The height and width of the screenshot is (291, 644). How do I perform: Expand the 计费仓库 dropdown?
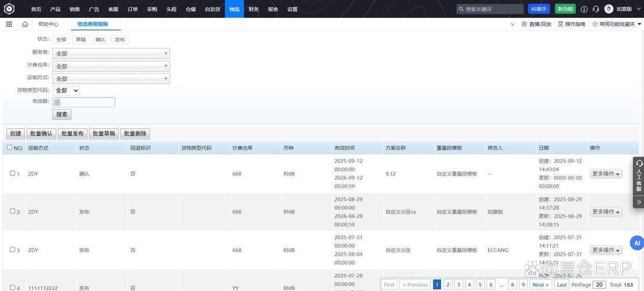[x=111, y=66]
